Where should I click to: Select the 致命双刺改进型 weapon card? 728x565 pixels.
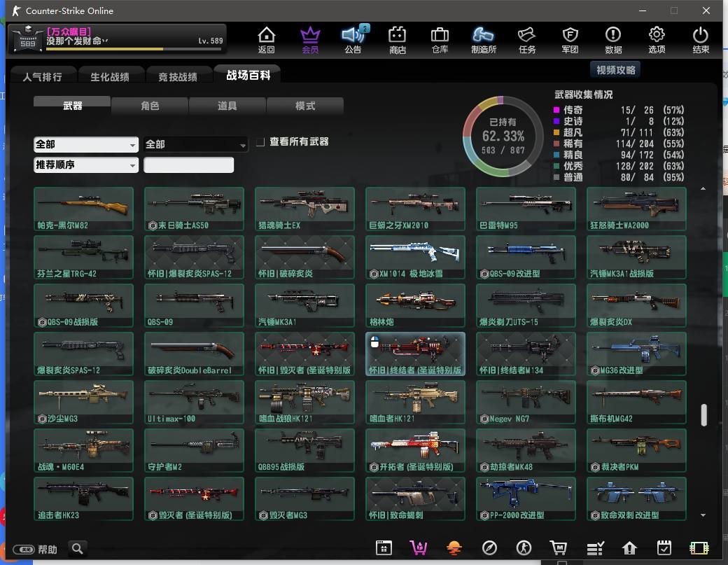pyautogui.click(x=636, y=498)
